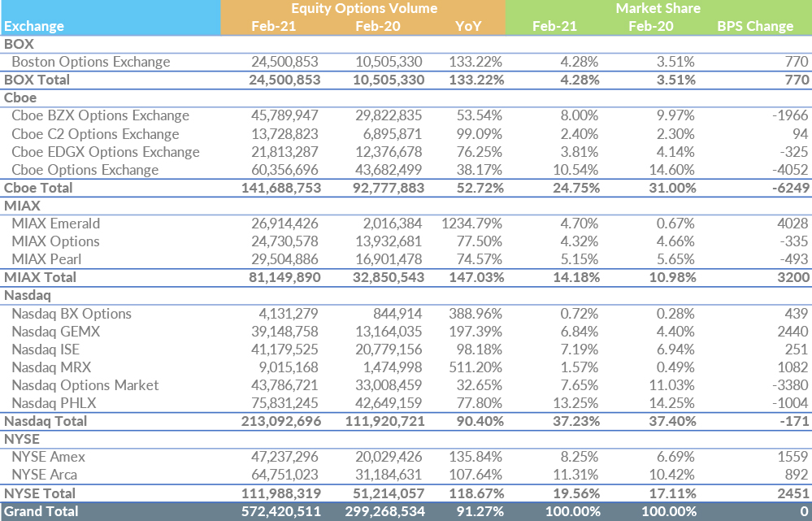Click the -6249 BPS change value
This screenshot has width=812, height=521.
(x=790, y=188)
